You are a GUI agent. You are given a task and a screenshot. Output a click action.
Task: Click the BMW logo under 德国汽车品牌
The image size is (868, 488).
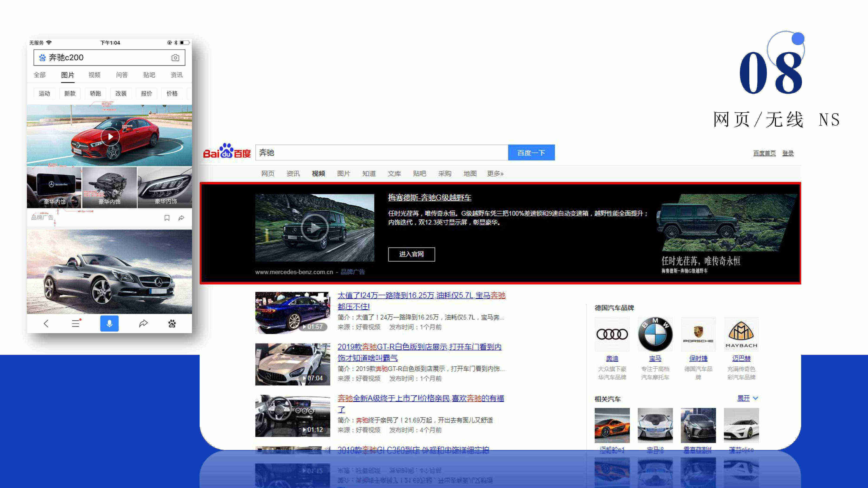[x=655, y=334]
